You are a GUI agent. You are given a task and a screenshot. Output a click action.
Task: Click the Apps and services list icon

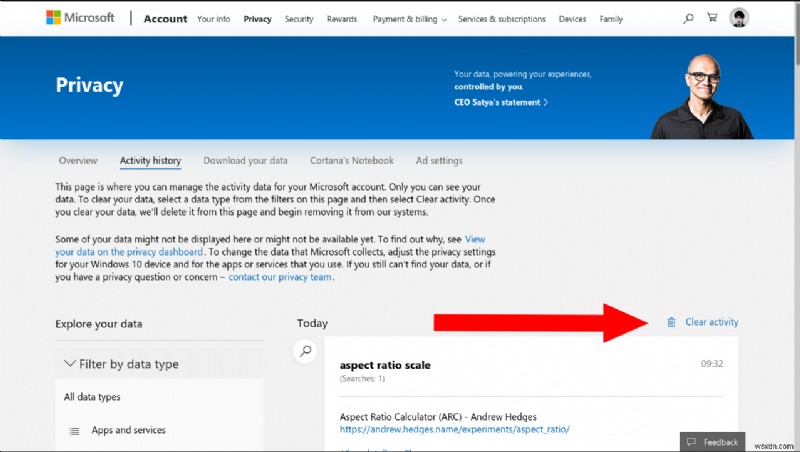[74, 431]
